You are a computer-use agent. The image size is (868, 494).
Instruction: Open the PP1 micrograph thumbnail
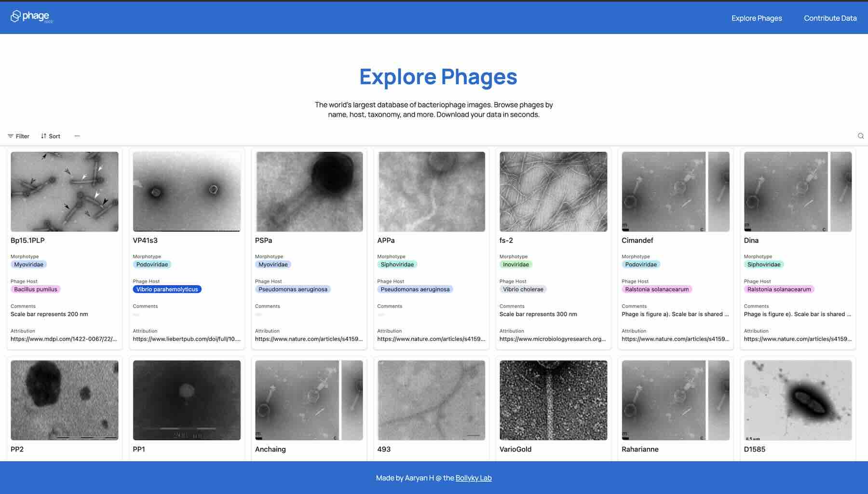[x=187, y=400]
